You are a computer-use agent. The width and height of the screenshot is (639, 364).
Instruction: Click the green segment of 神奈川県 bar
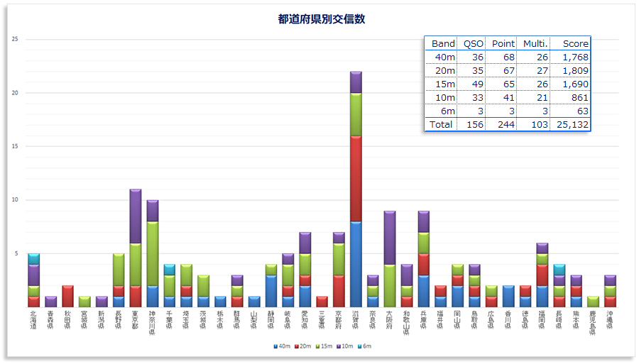point(152,253)
